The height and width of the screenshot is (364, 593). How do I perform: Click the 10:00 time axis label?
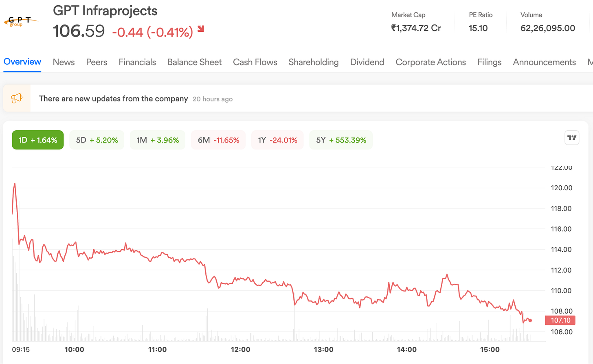pos(74,349)
